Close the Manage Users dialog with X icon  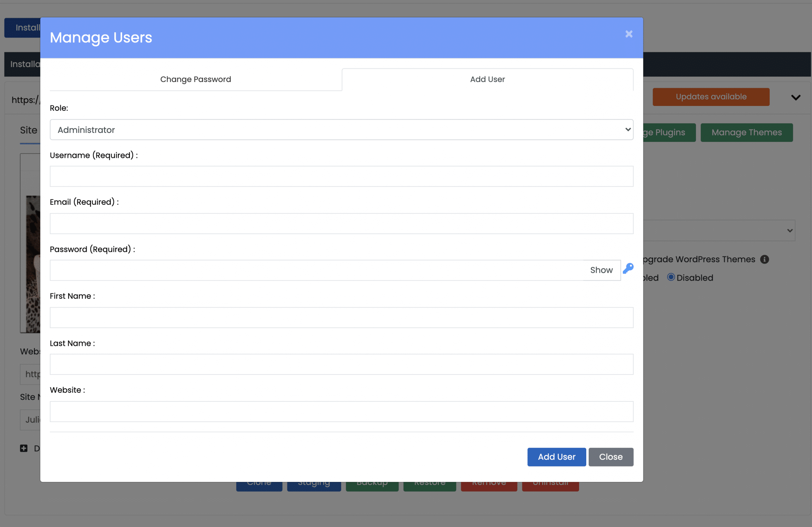point(629,34)
